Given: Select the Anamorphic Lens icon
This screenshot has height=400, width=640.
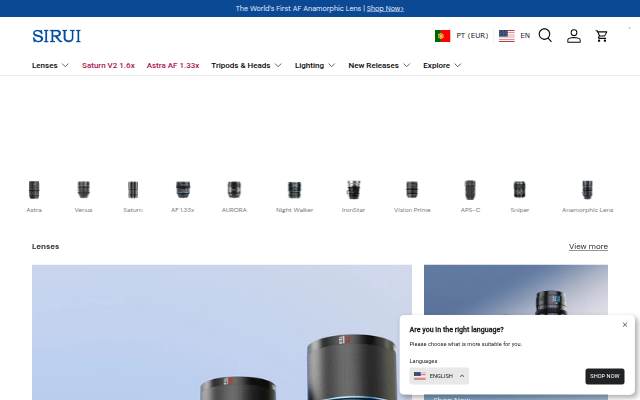Looking at the screenshot, I should [587, 190].
